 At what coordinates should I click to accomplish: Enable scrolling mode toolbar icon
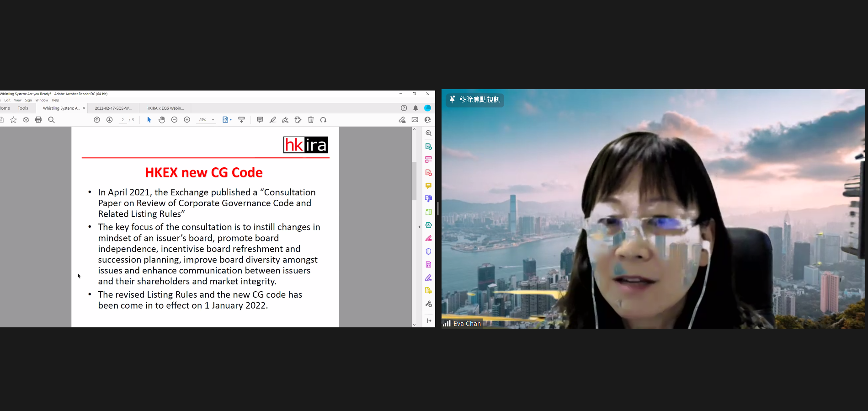(242, 120)
